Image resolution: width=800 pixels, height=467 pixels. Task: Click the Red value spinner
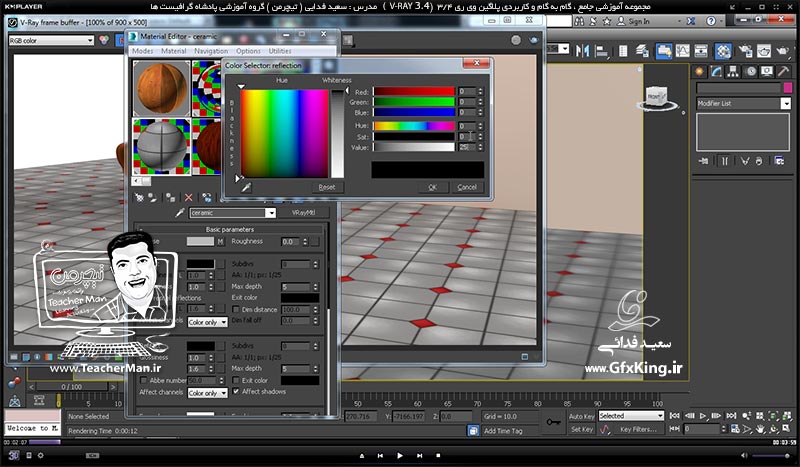[x=480, y=92]
